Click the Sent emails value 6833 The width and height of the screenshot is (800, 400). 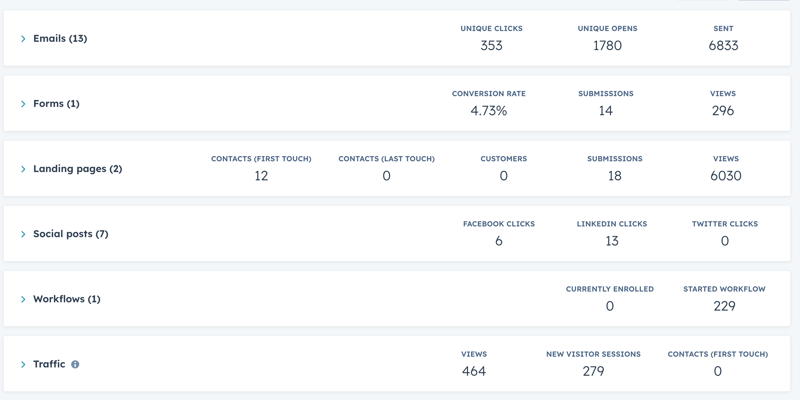pyautogui.click(x=723, y=45)
